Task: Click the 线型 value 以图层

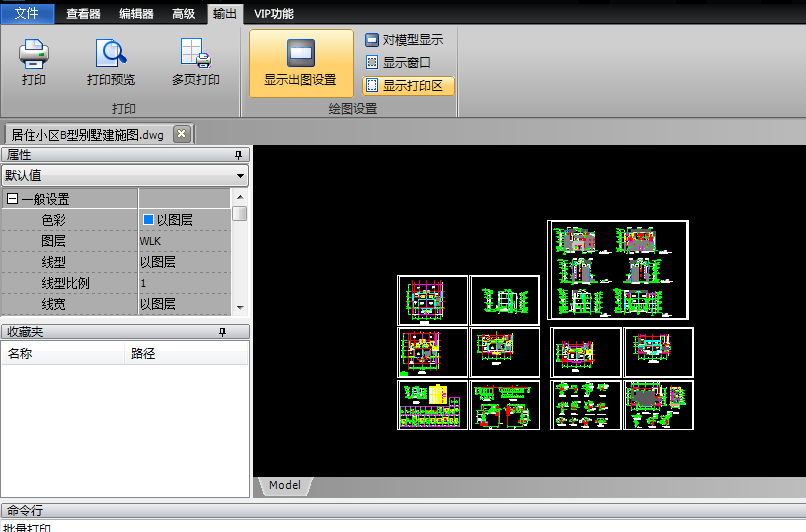Action: 158,262
